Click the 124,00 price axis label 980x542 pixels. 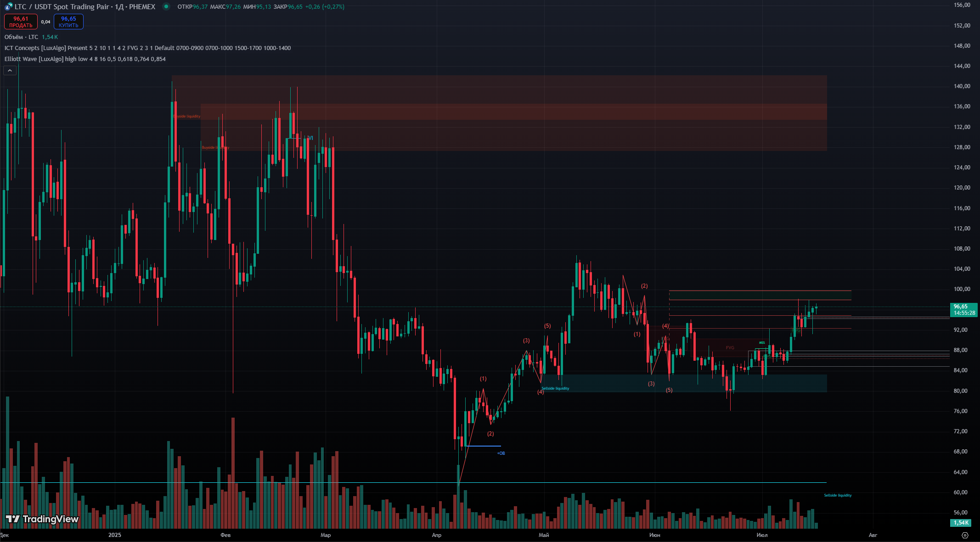[x=962, y=168]
